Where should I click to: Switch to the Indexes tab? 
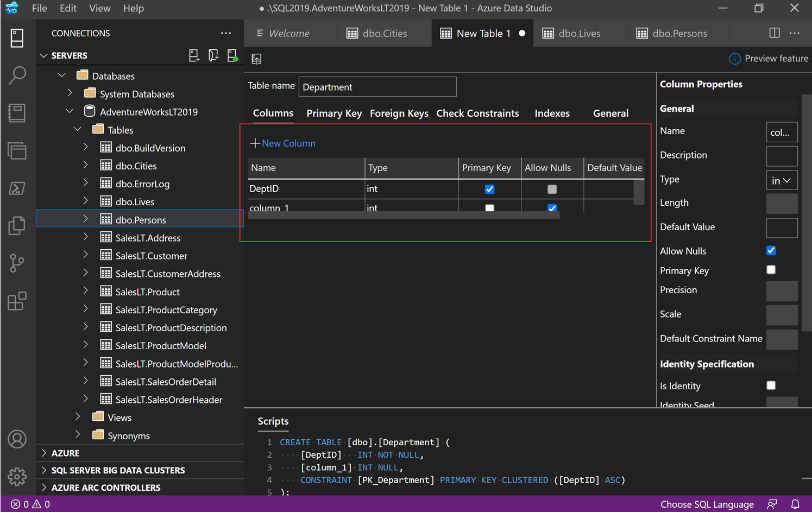click(552, 113)
